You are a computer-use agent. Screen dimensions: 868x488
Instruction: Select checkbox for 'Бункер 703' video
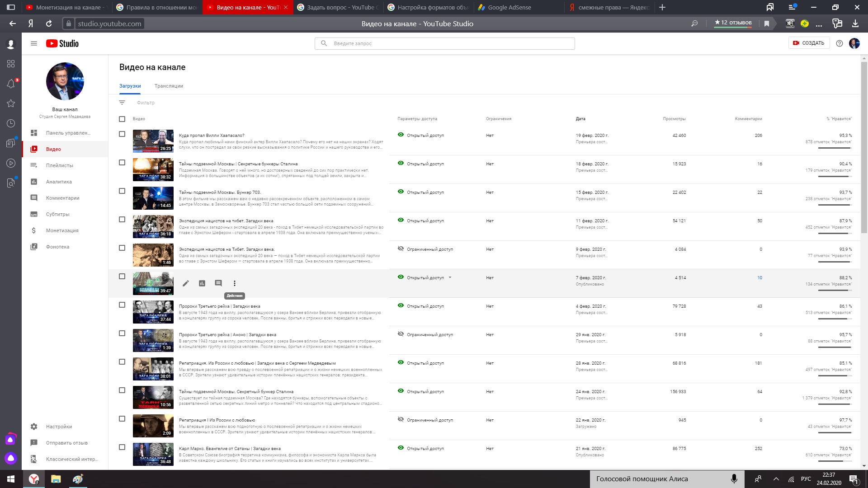122,191
